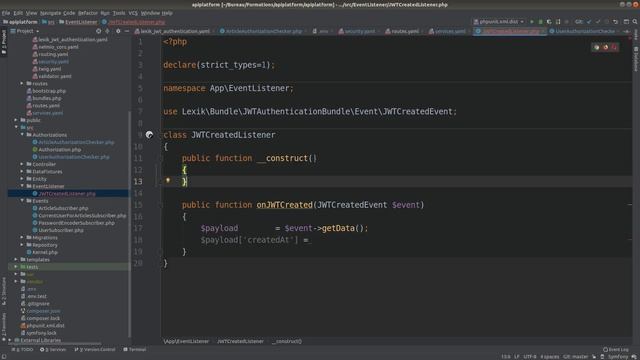Open the Event Log
This screenshot has height=360, width=640.
616,349
